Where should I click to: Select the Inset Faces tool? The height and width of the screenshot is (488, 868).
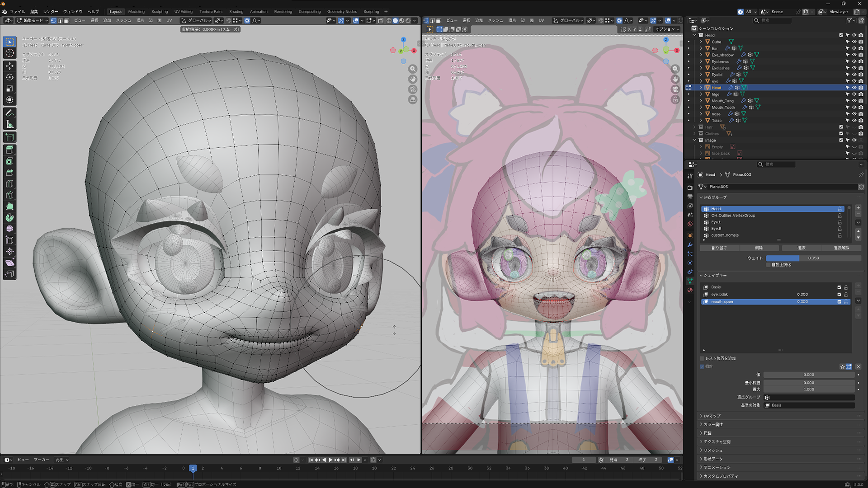9,161
